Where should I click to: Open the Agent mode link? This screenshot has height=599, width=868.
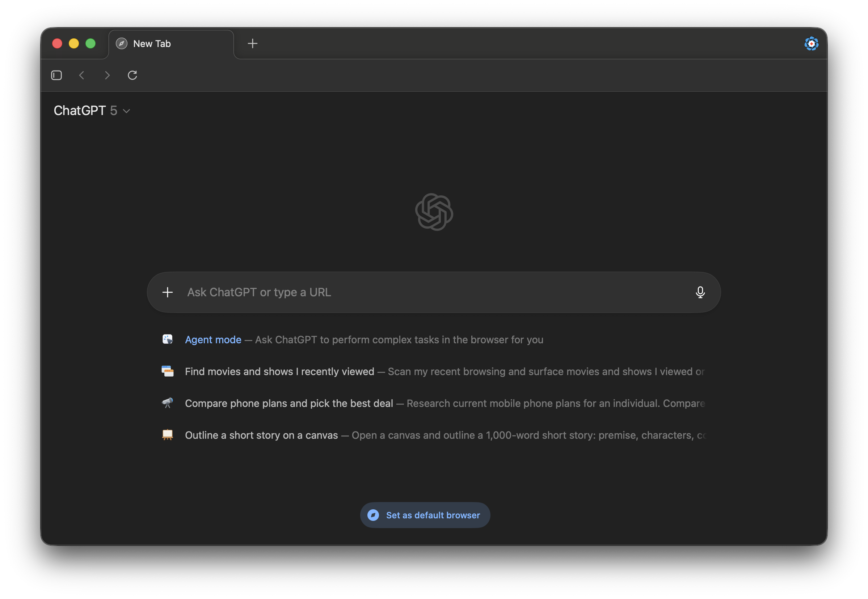point(213,340)
